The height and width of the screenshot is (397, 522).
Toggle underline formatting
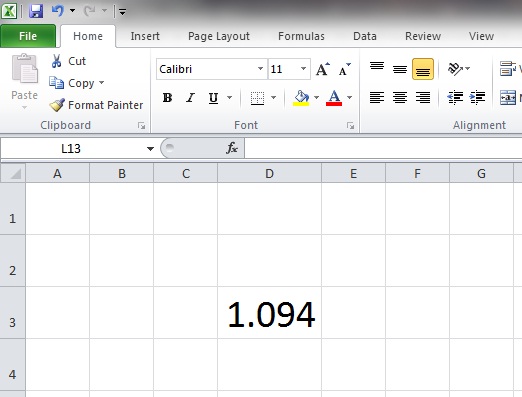[213, 98]
